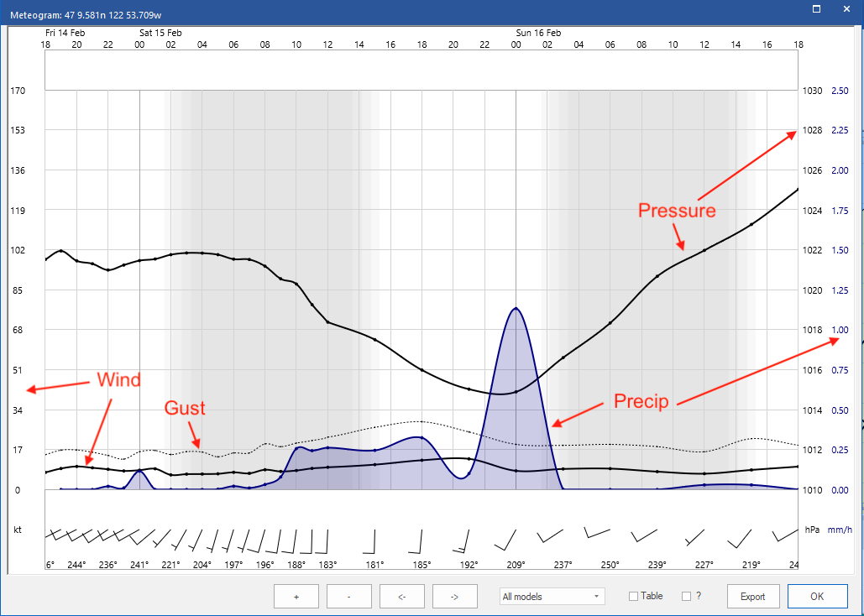Confirm with the OK button
864x616 pixels.
click(816, 596)
